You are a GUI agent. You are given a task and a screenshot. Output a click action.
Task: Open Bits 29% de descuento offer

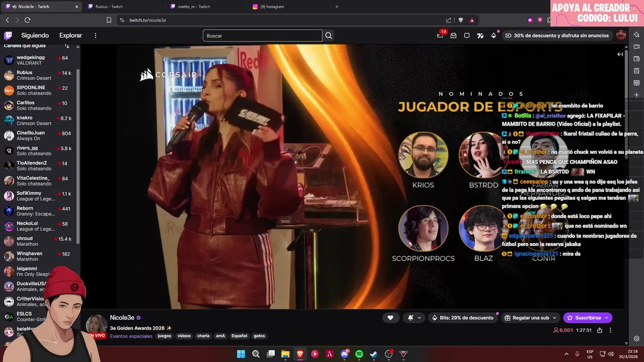click(463, 318)
